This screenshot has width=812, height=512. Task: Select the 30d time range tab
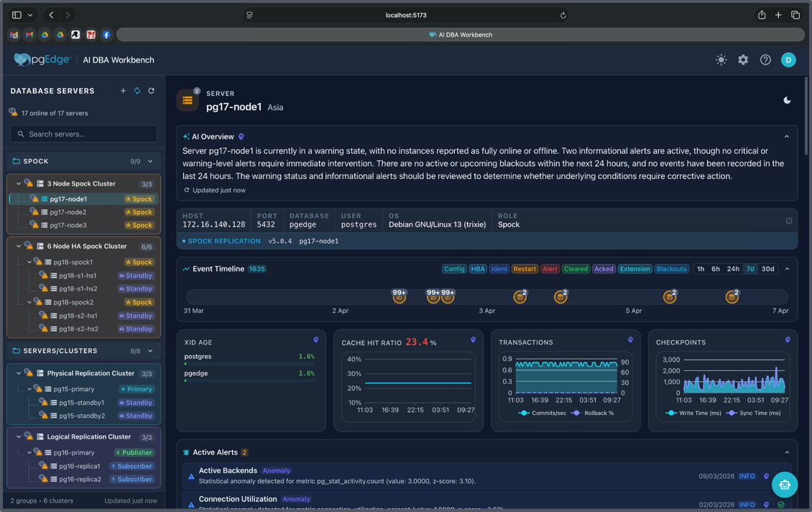click(767, 268)
